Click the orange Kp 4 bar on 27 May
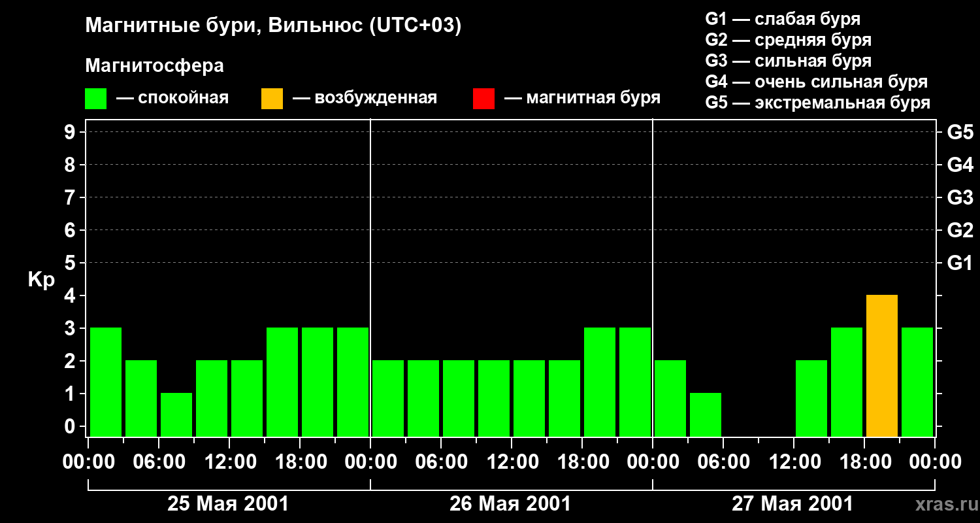 coord(882,366)
